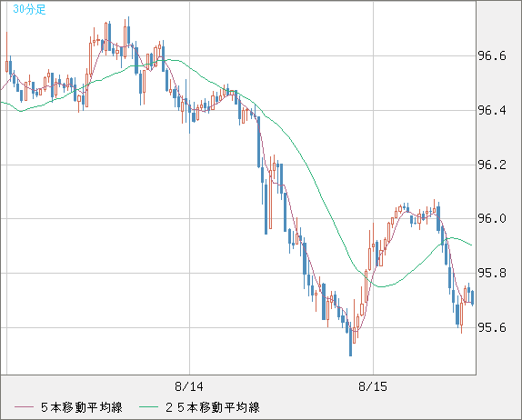Click the 8/14 date axis label
The image size is (522, 420).
(x=189, y=386)
